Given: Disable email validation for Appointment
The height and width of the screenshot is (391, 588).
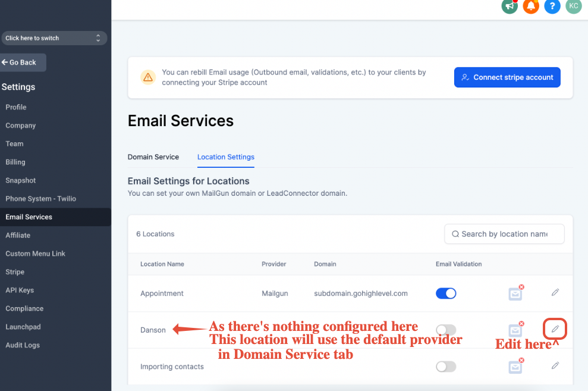Looking at the screenshot, I should click(446, 293).
